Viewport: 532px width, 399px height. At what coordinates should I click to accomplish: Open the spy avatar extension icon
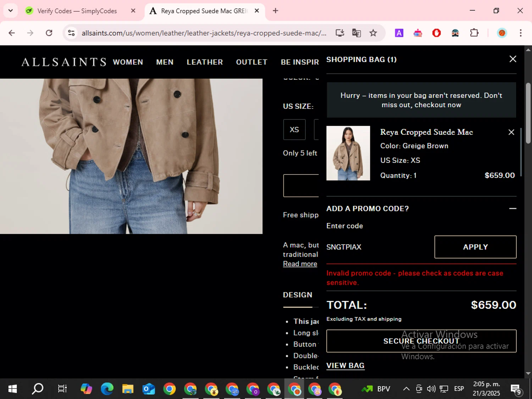coord(455,33)
